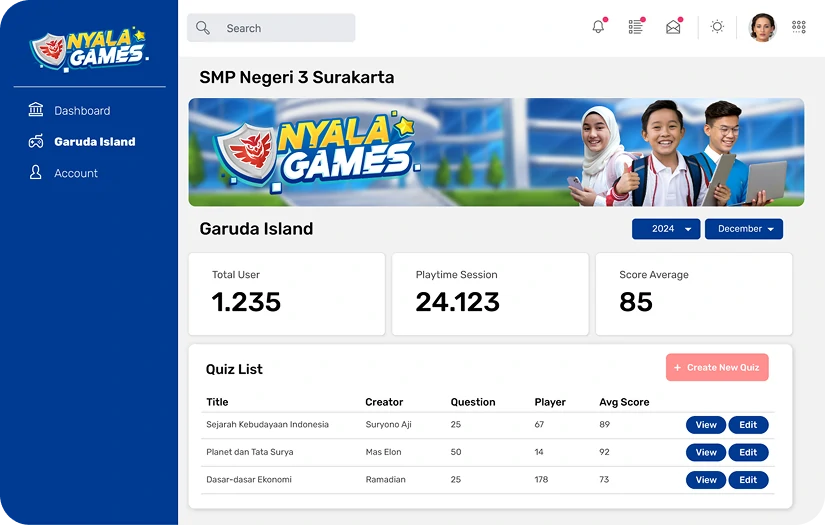
Task: Click player count 178
Action: click(541, 479)
